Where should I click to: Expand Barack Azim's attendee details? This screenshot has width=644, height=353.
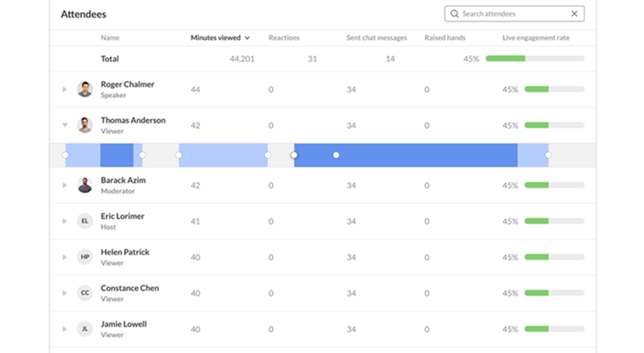click(x=65, y=185)
